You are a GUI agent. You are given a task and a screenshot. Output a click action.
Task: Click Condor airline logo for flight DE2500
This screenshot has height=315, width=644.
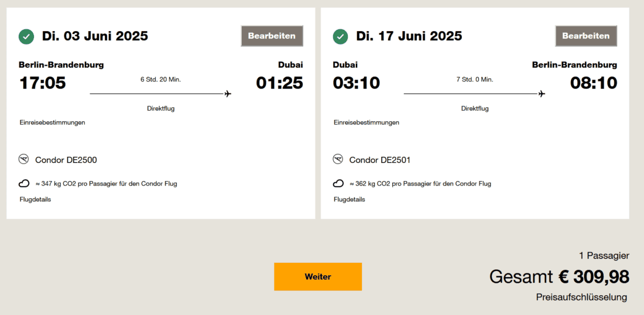pyautogui.click(x=24, y=159)
